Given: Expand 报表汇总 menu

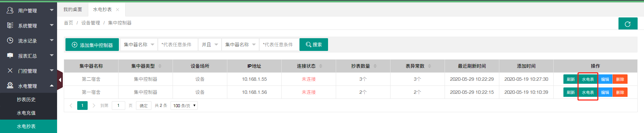Looking at the screenshot, I should coord(52,55).
